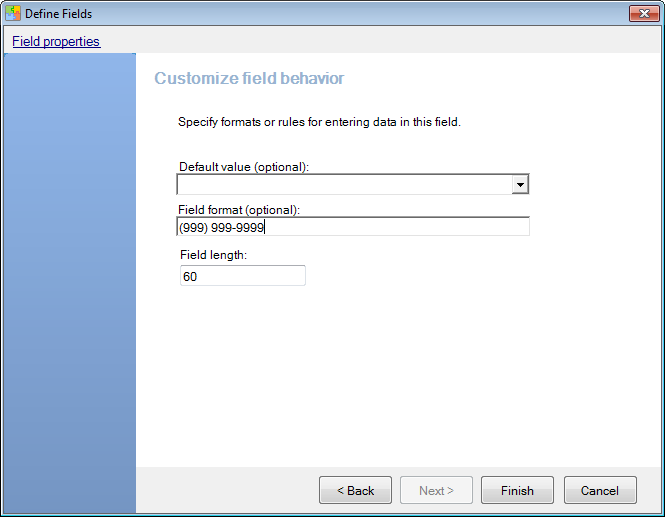The width and height of the screenshot is (665, 517).
Task: Click the Define Fields title bar text
Action: [59, 14]
